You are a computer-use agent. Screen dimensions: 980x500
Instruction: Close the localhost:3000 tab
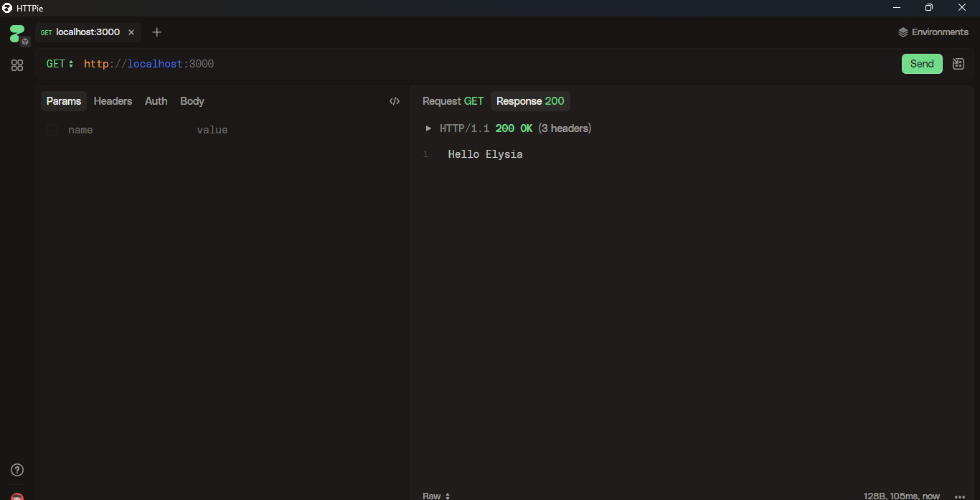tap(131, 32)
